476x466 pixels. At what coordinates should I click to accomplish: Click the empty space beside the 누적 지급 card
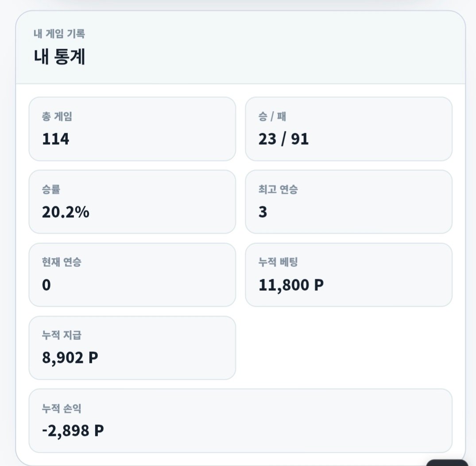tap(348, 348)
